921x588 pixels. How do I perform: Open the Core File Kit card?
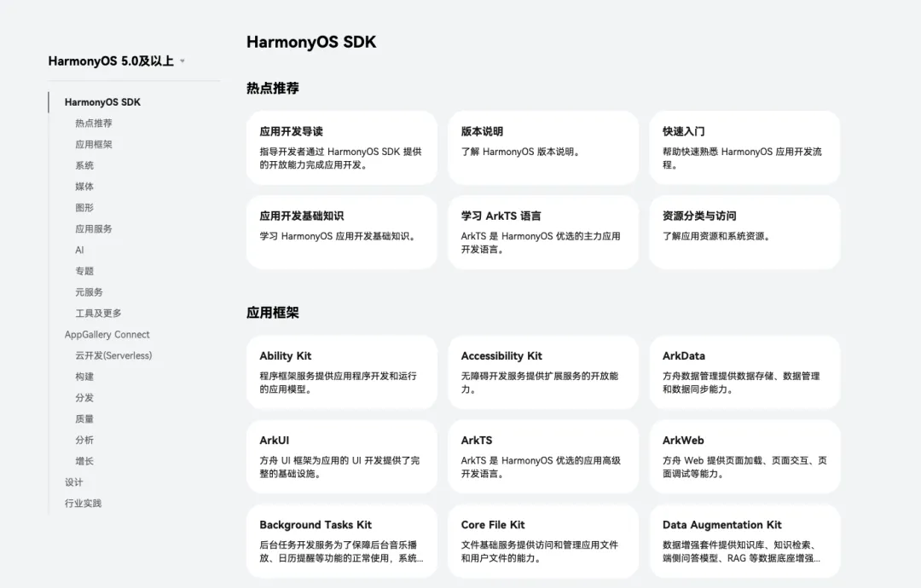coord(543,541)
